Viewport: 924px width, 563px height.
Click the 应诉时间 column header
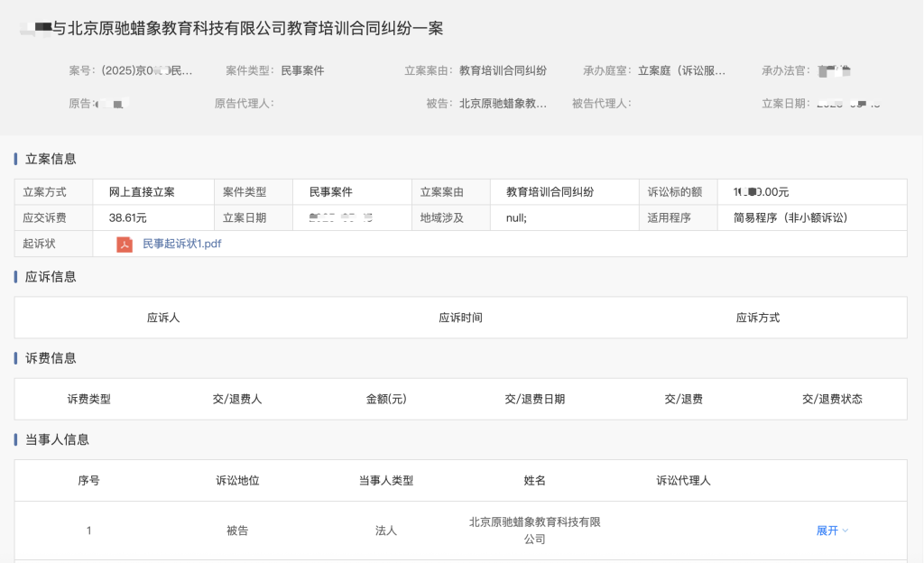[x=461, y=318]
